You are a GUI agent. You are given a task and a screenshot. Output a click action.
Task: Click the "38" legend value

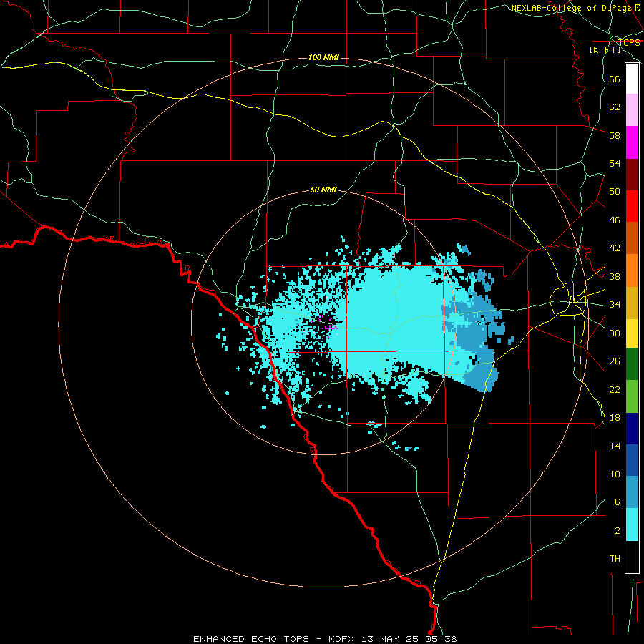point(615,276)
